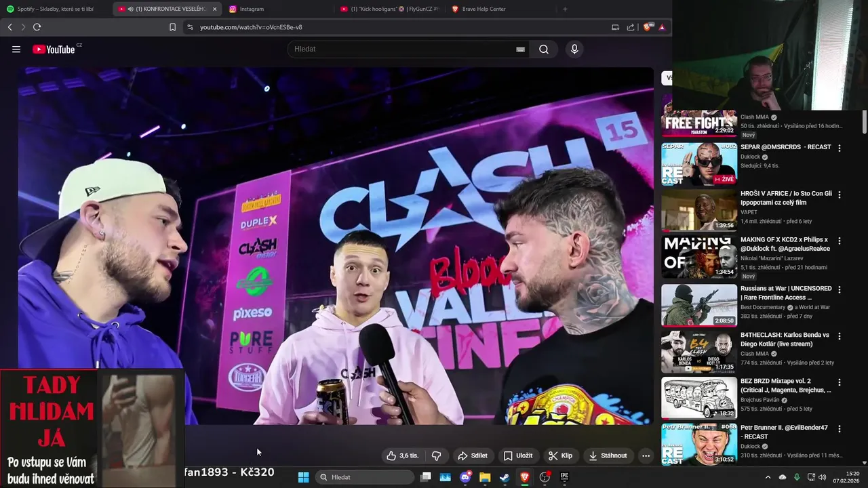This screenshot has width=868, height=488.
Task: Open the YouTube hamburger guide menu
Action: coord(16,49)
